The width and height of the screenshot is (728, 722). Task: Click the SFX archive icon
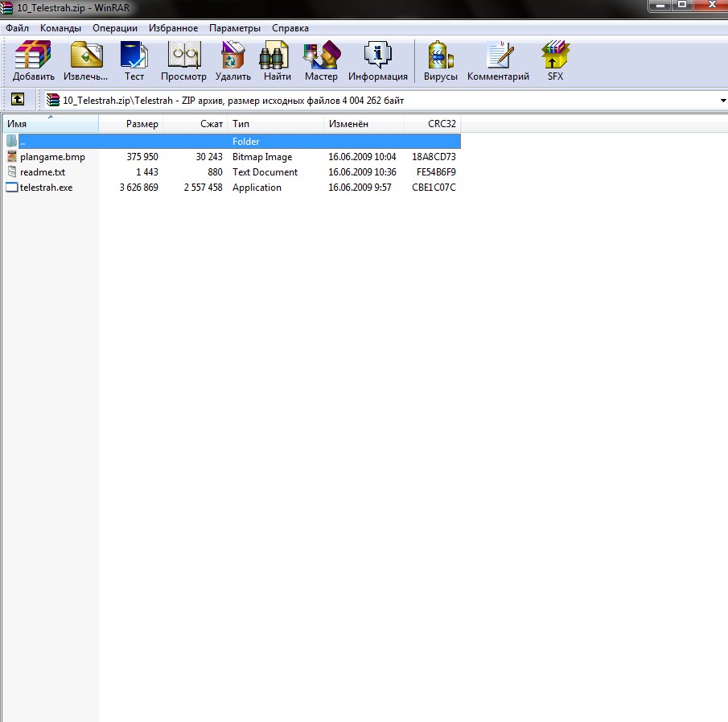[555, 55]
